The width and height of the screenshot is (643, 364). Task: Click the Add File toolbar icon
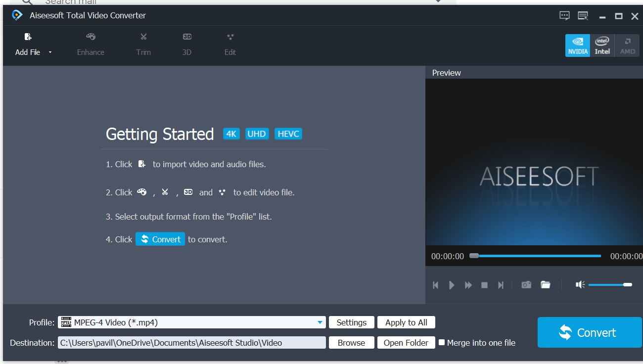click(x=28, y=37)
